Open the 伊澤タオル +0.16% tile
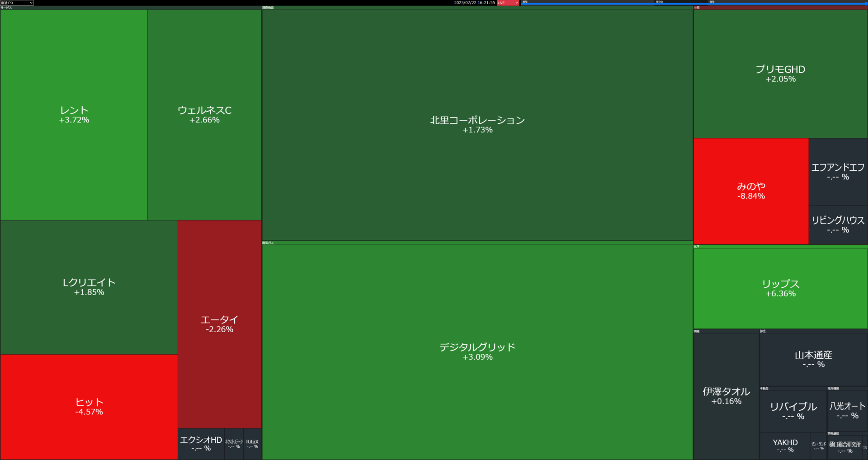Image resolution: width=868 pixels, height=460 pixels. click(x=726, y=396)
